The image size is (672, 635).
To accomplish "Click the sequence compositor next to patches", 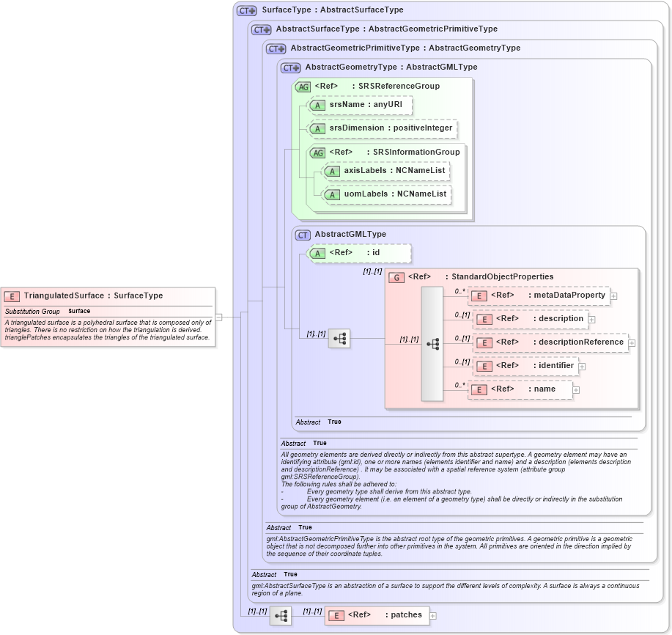I will pos(281,617).
